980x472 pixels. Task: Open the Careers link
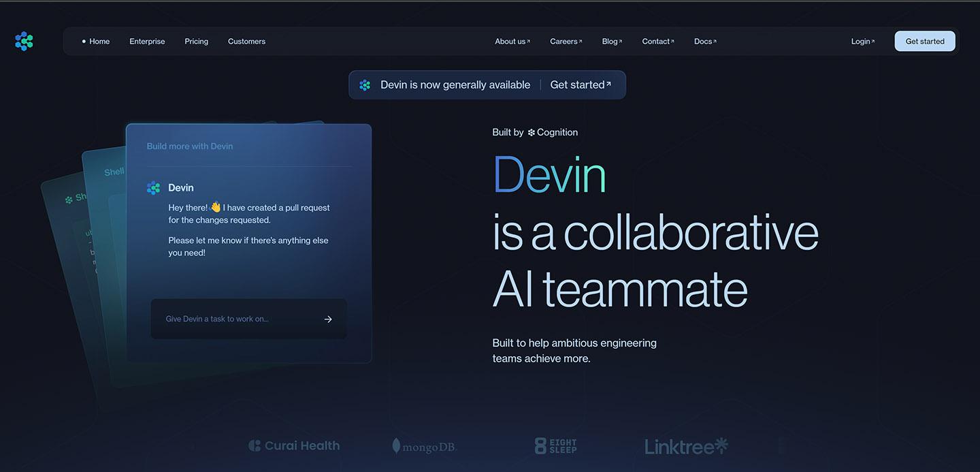point(566,42)
